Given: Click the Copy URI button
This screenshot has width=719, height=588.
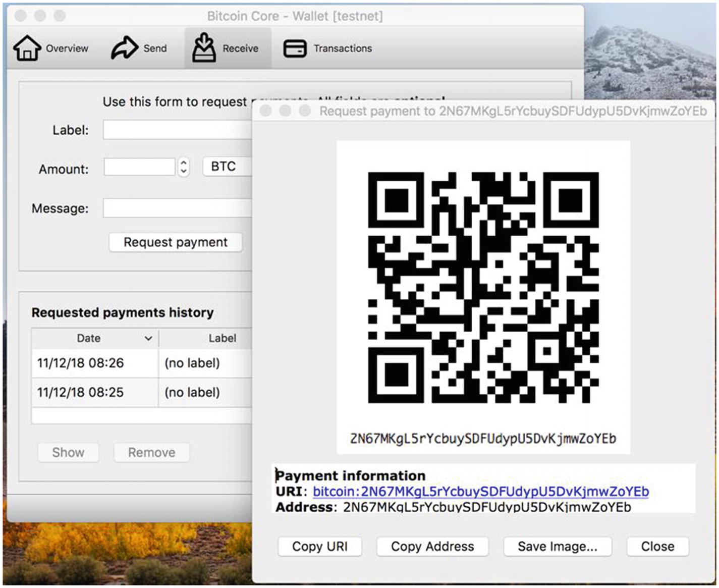Looking at the screenshot, I should coord(320,547).
